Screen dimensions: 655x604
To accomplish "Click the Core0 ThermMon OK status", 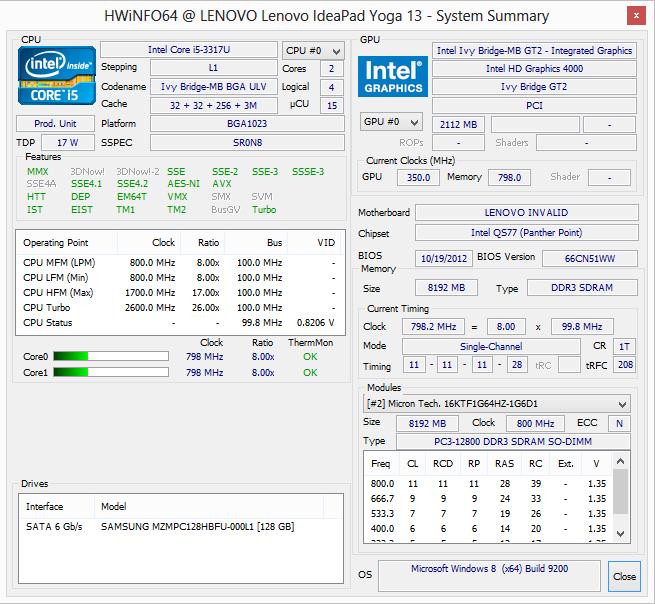I will pos(310,357).
